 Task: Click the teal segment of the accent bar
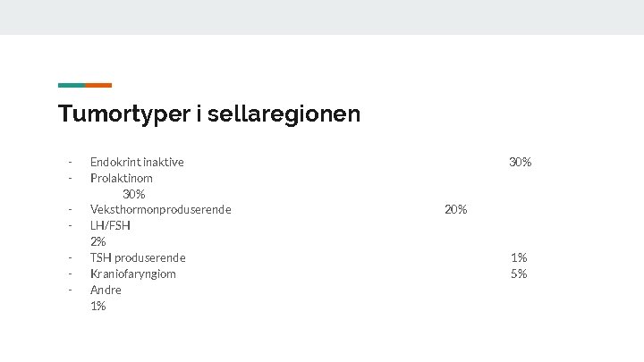72,85
